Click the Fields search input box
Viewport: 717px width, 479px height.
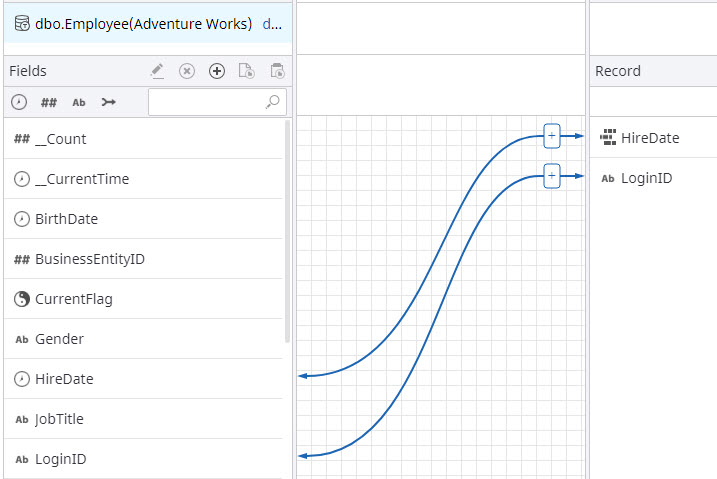[205, 102]
